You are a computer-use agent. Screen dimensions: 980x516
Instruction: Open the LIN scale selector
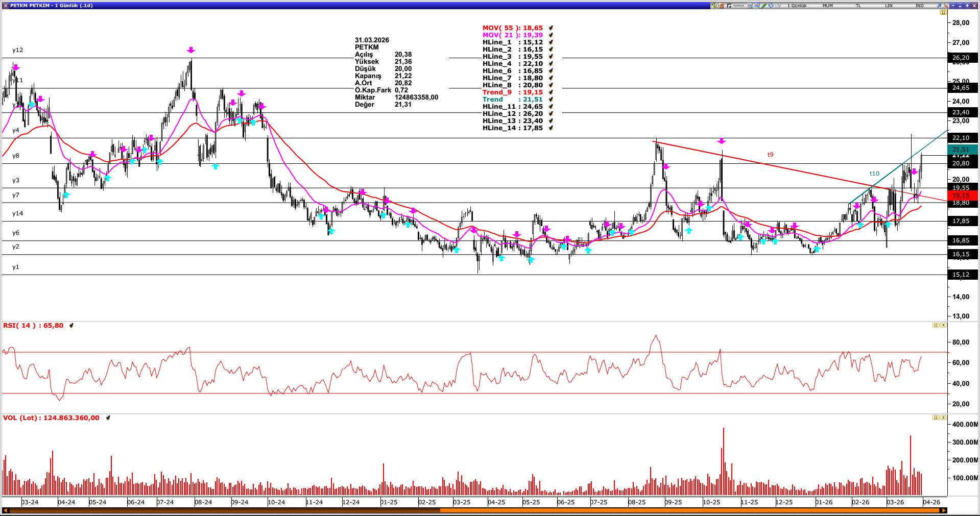[x=889, y=6]
